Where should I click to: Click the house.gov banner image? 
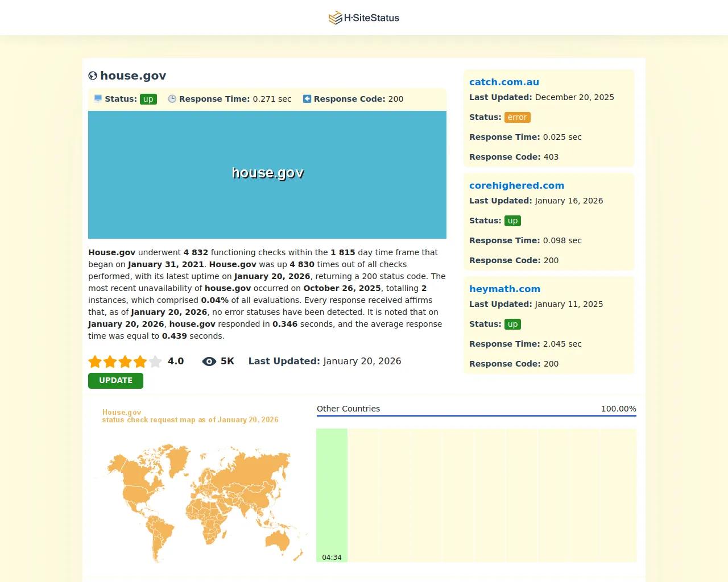267,174
